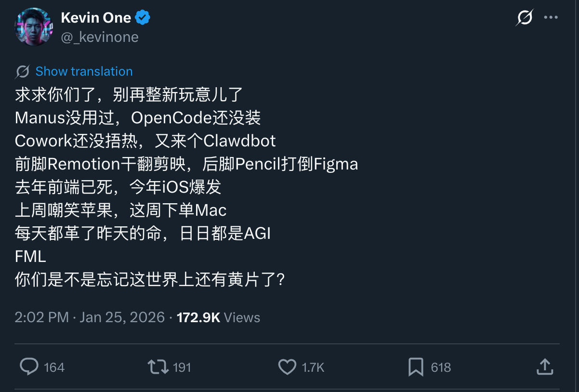Click the Show translation link

click(84, 71)
